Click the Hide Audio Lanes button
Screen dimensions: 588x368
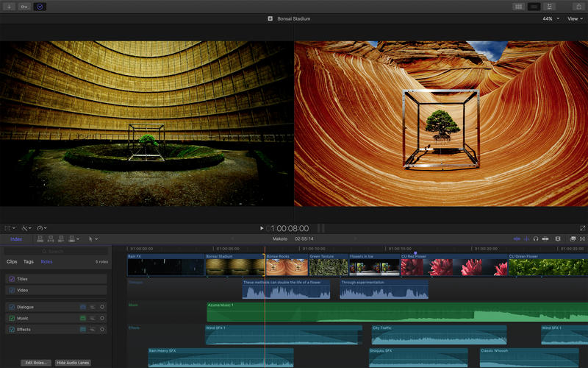click(x=71, y=363)
